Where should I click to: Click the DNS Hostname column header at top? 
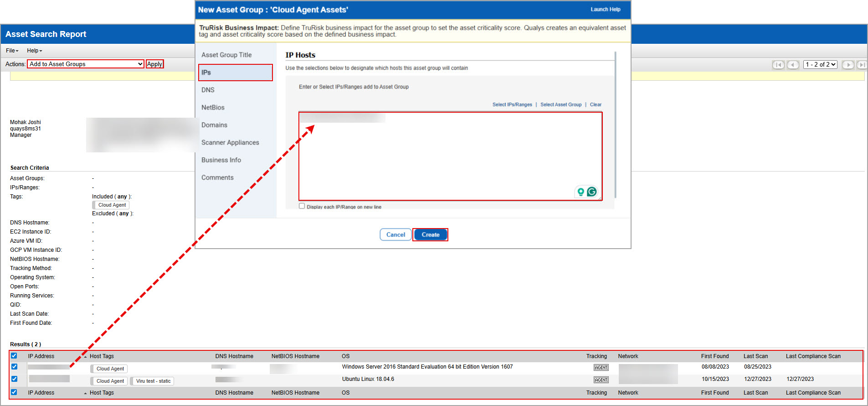coord(234,356)
